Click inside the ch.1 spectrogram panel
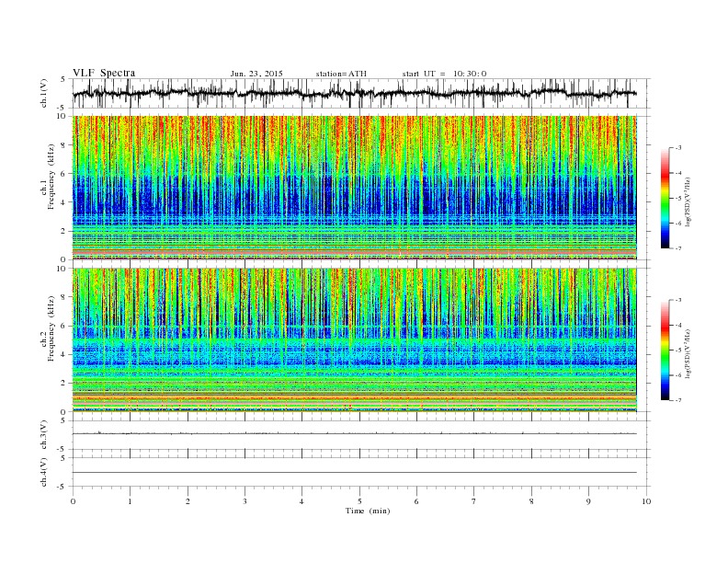728x563 pixels. [355, 188]
